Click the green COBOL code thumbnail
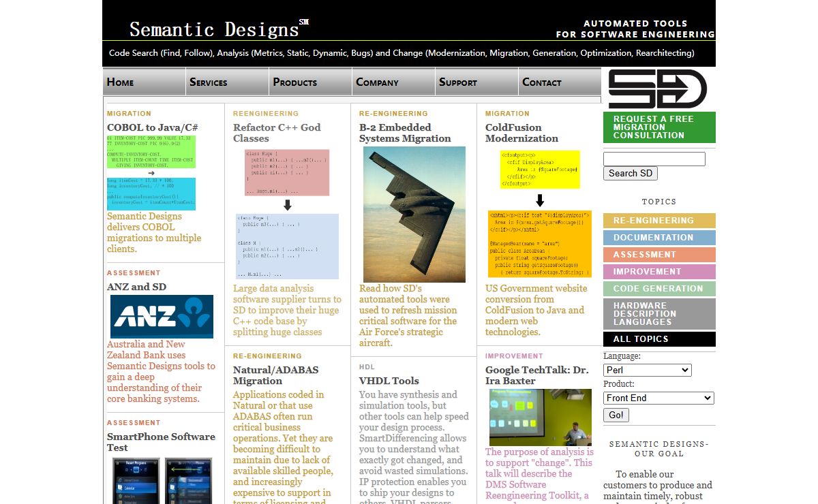The height and width of the screenshot is (504, 818). pyautogui.click(x=151, y=152)
